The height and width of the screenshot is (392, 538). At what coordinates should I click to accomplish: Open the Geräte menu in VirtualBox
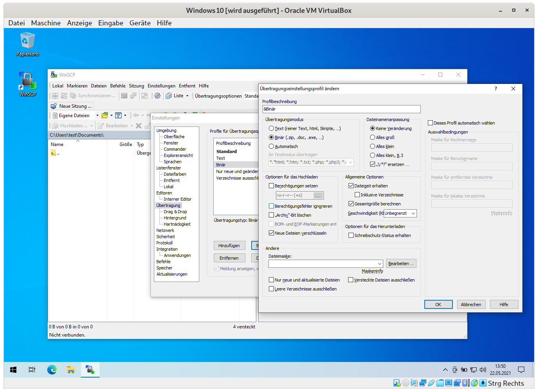coord(140,23)
